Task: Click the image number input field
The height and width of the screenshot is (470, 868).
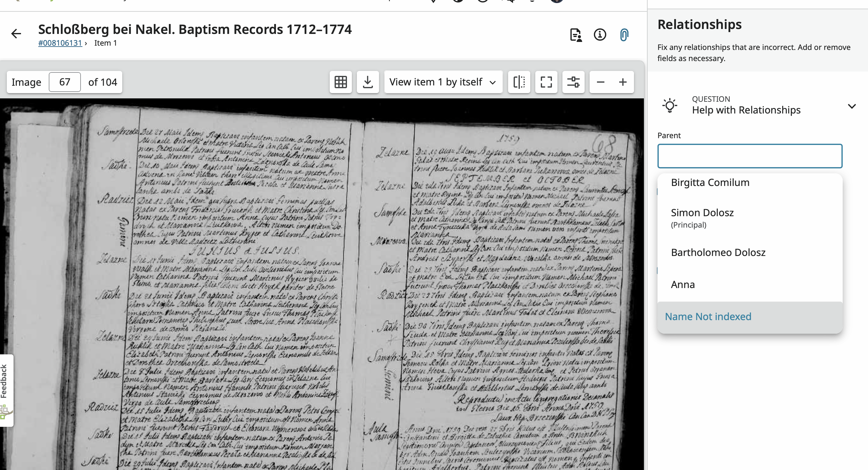Action: [65, 82]
